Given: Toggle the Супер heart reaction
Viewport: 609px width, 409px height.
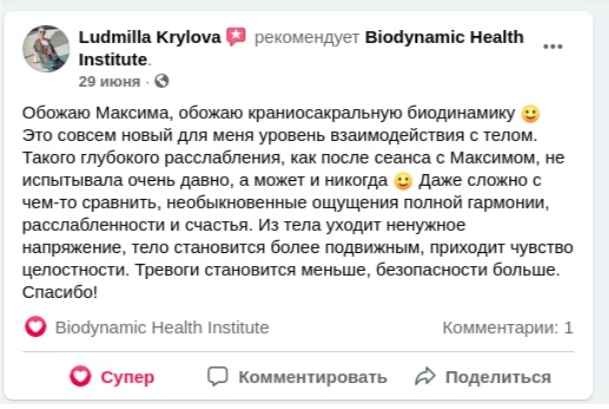Looking at the screenshot, I should pos(112,377).
